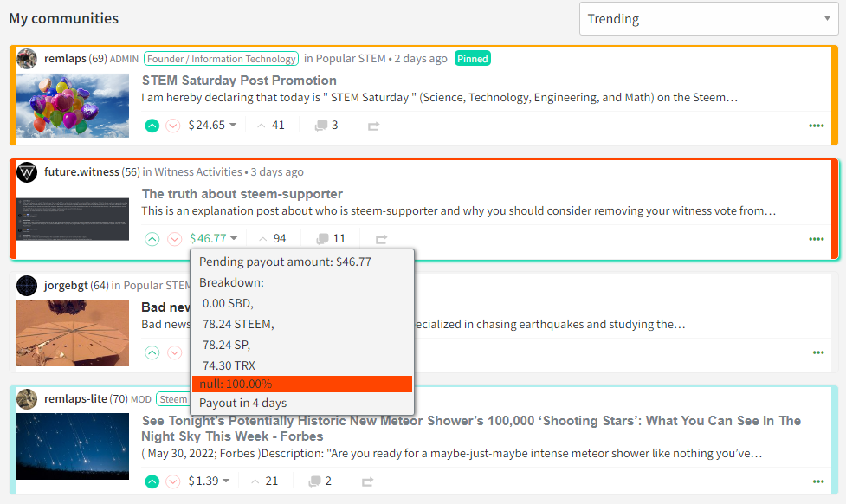
Task: Open the meteor shower post thumbnail
Action: [73, 446]
